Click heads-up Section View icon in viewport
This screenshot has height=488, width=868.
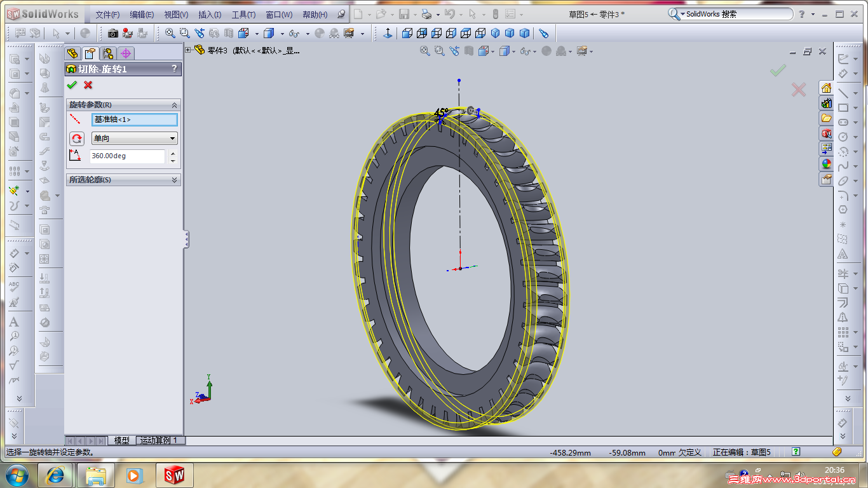coord(469,51)
